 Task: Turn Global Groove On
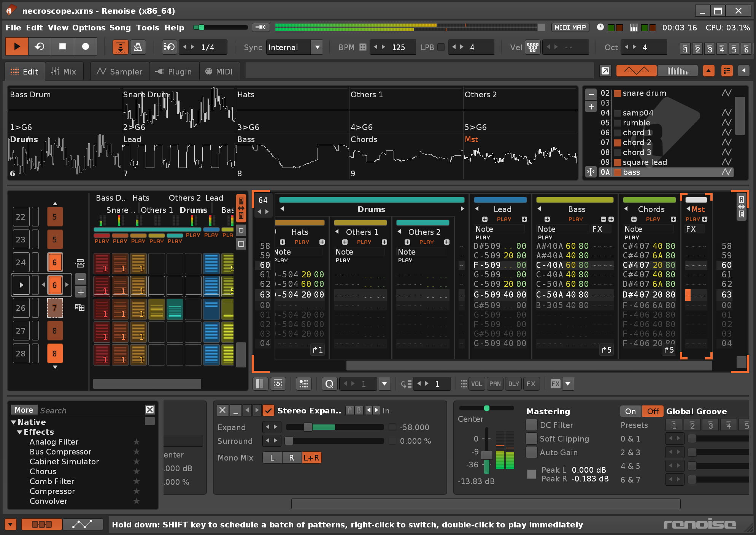click(631, 411)
